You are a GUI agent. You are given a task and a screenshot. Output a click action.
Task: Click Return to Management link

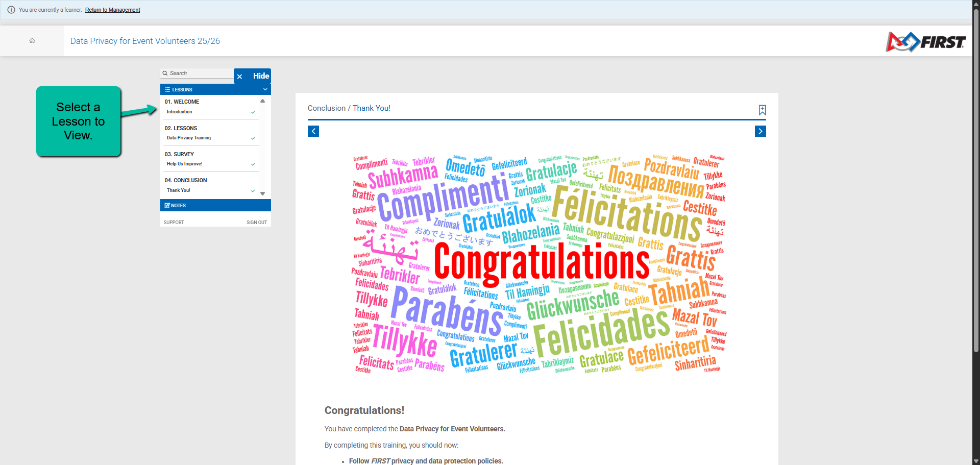[112, 10]
